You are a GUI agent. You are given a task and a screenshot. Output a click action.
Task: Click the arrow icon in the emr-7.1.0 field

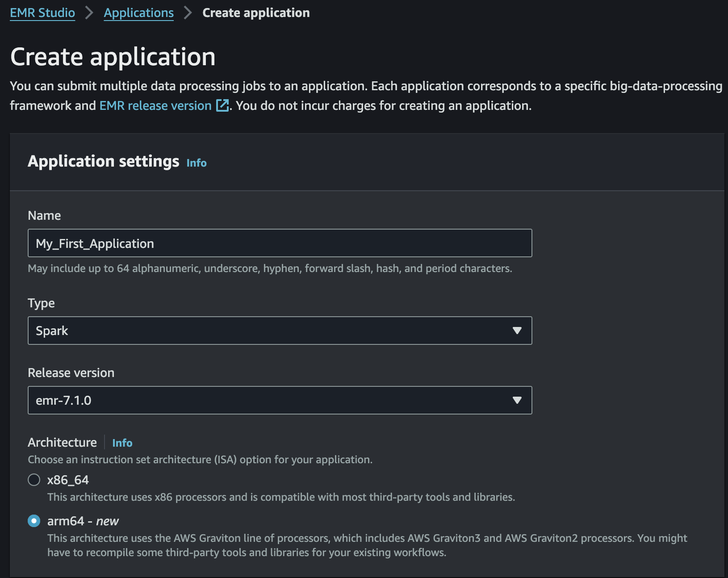click(517, 400)
